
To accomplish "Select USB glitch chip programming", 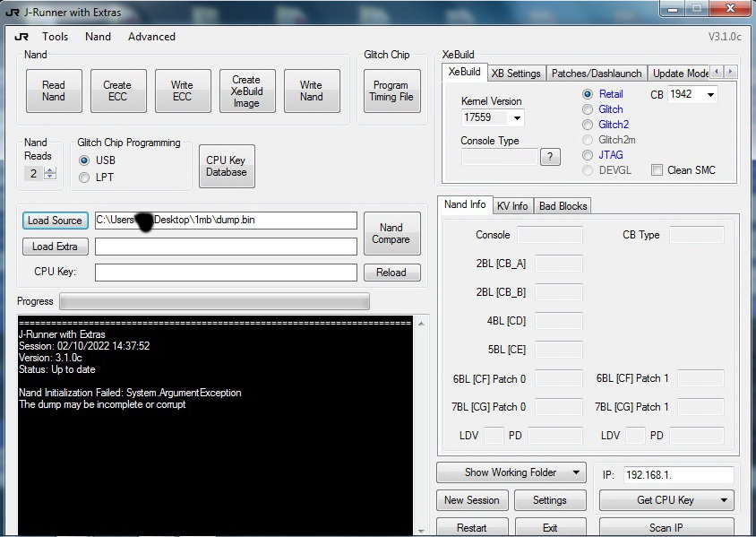I will click(84, 160).
